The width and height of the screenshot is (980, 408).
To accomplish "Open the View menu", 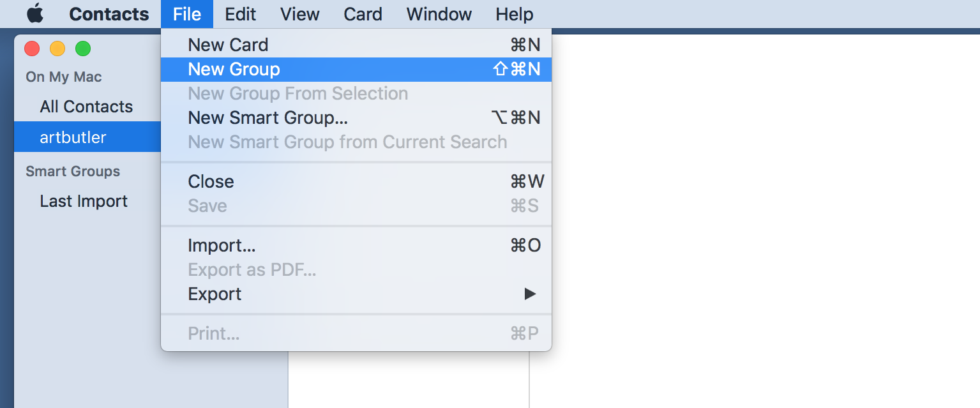I will point(300,14).
